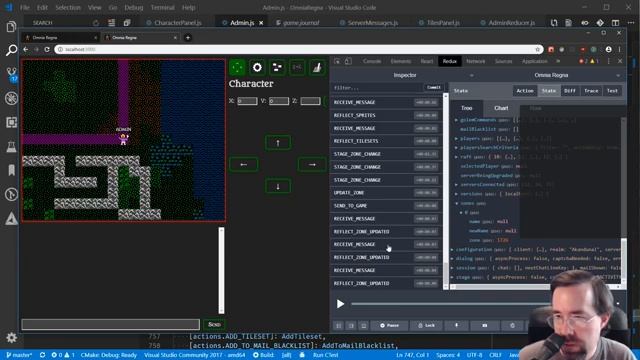Move character left with the left arrow

(244, 164)
